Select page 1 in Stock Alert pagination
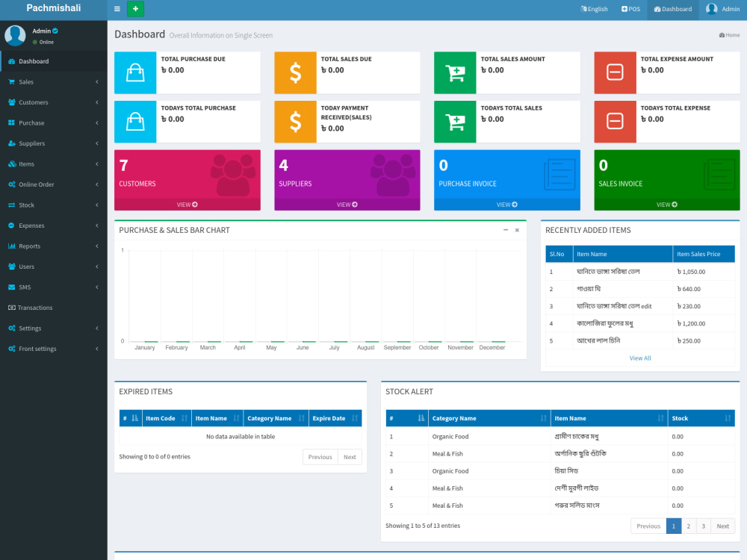The image size is (747, 560). click(674, 526)
